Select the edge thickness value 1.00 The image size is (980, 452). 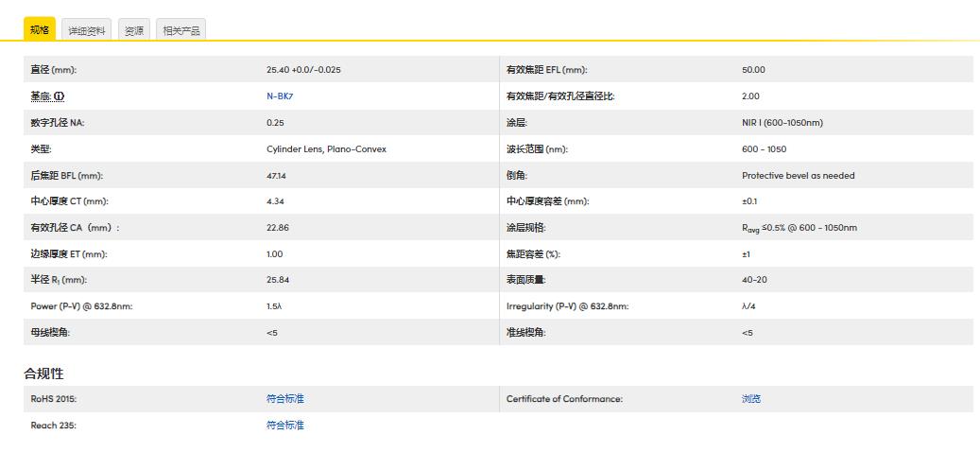pos(274,253)
